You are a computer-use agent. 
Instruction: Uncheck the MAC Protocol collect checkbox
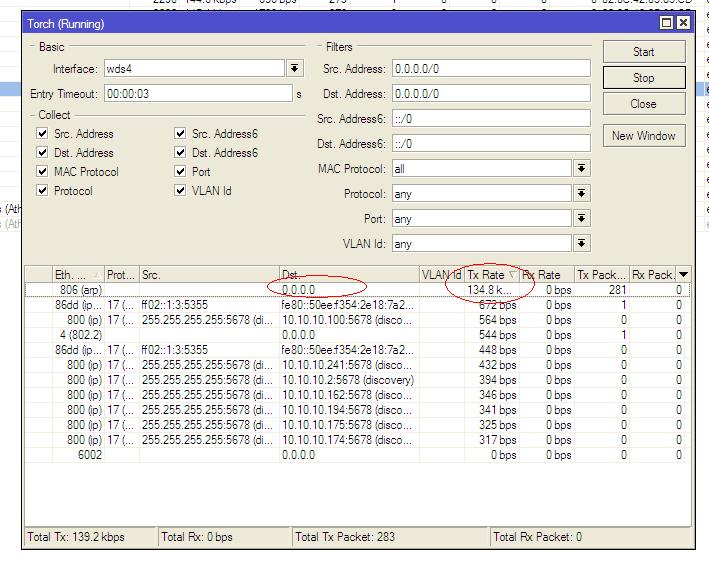click(43, 171)
